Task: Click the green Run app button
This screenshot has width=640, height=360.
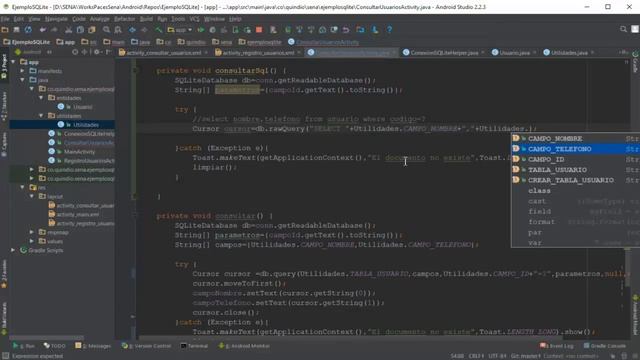Action: coord(201,30)
